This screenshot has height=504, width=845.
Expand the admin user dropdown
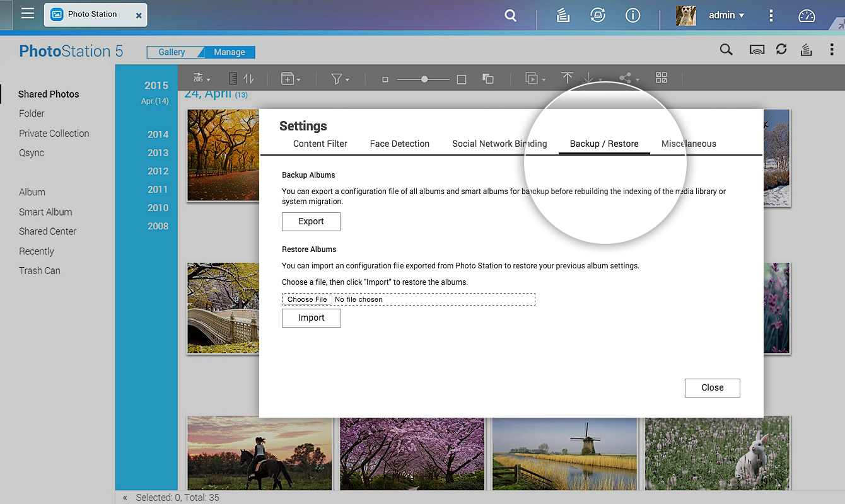[x=726, y=15]
